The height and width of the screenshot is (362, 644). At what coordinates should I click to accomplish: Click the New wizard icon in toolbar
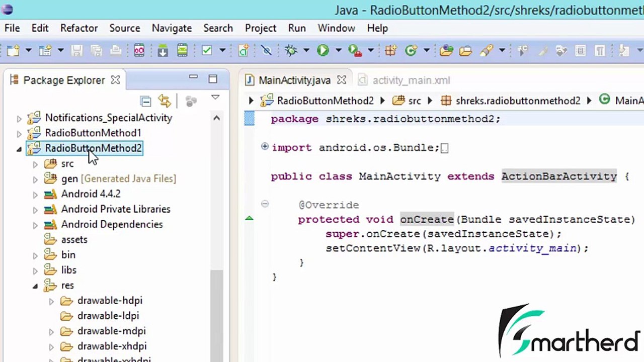tap(13, 50)
